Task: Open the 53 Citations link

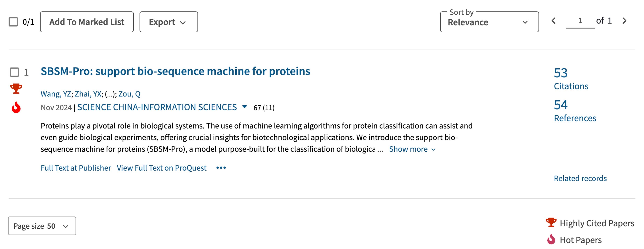Action: (571, 79)
